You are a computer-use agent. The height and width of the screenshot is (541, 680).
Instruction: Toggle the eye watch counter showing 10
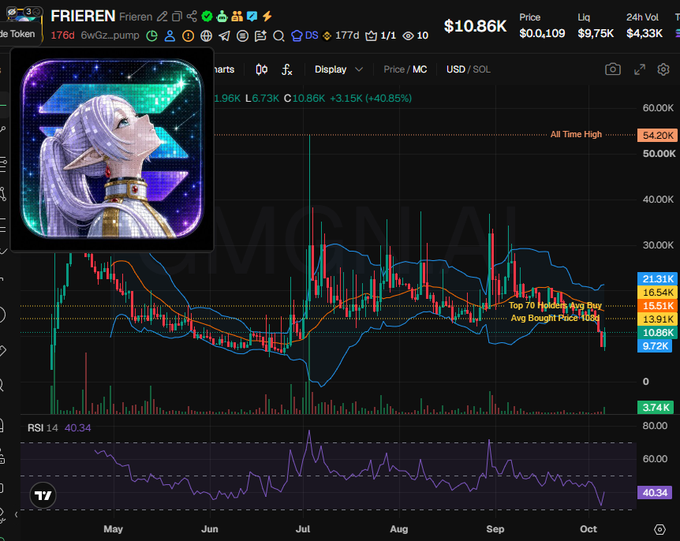415,36
